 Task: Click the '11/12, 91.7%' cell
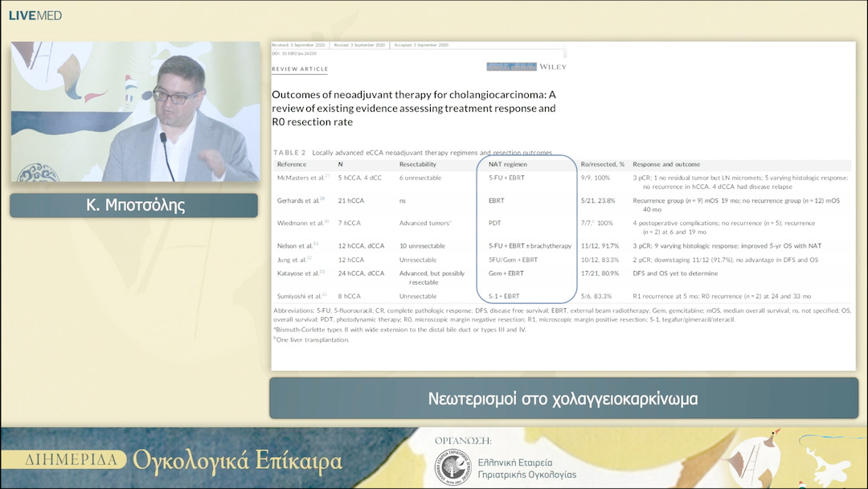click(600, 246)
